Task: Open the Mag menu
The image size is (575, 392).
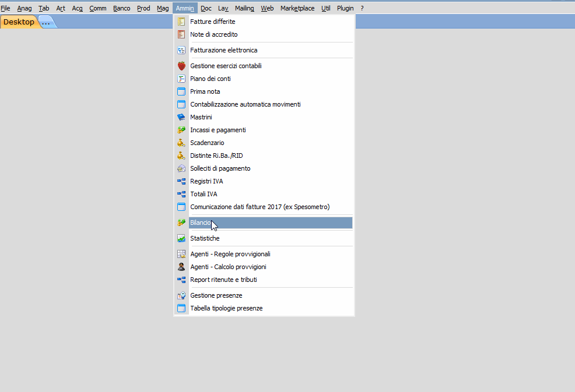Action: point(163,8)
